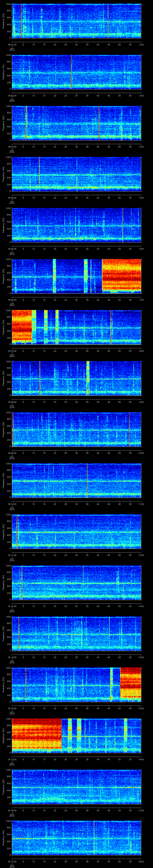
Task: Click the red line near 35 s in 18:10:00 panel
Action: tap(87, 481)
